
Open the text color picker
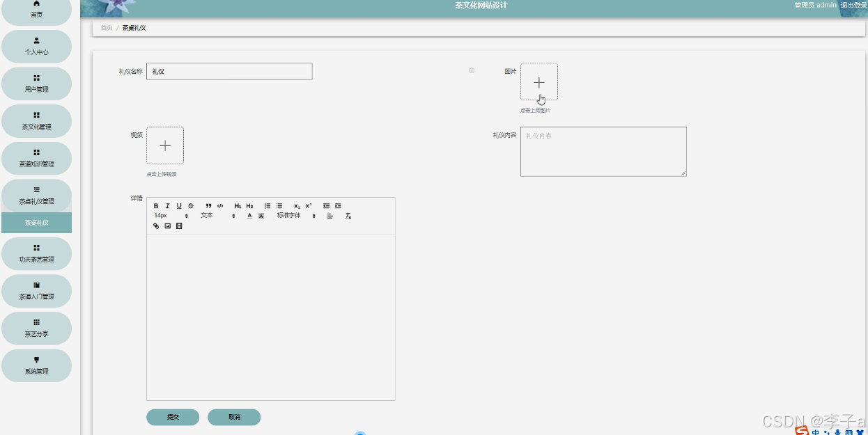249,216
